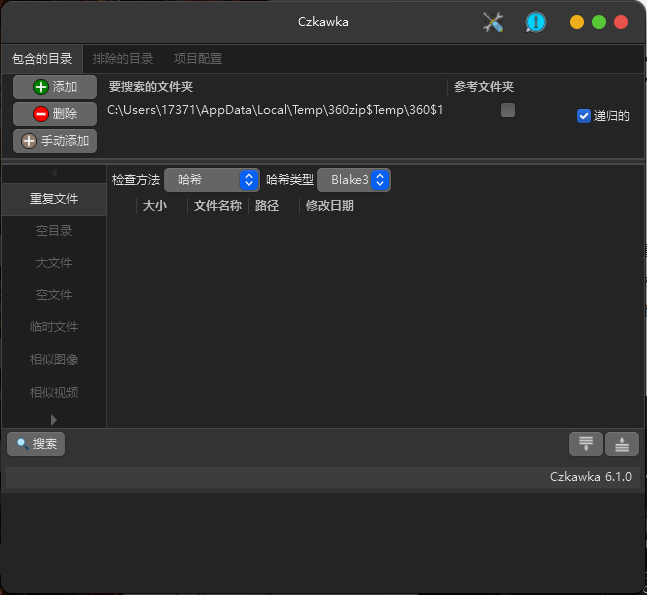Viewport: 647px width, 595px height.
Task: Switch to the 项目配置 tab
Action: click(198, 59)
